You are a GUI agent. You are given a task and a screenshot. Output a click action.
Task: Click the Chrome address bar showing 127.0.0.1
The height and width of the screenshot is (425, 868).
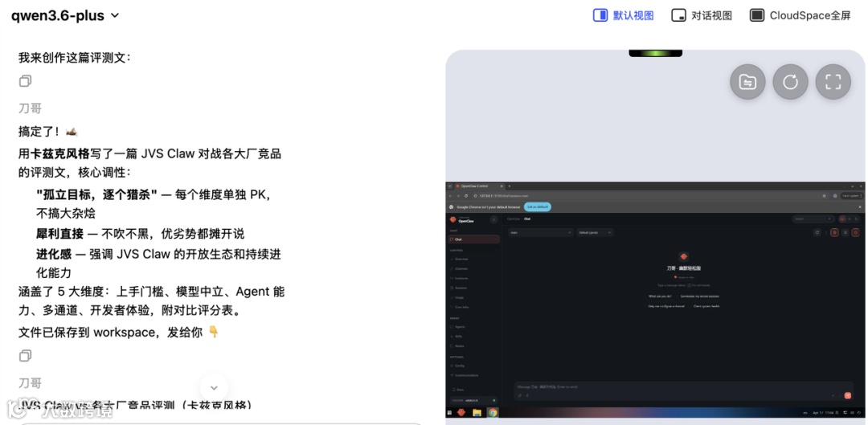(x=648, y=196)
